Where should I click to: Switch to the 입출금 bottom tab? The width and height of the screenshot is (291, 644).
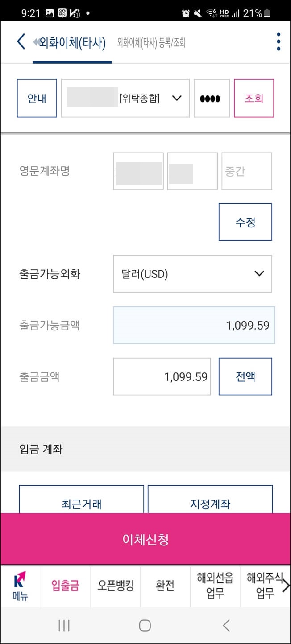(x=65, y=586)
